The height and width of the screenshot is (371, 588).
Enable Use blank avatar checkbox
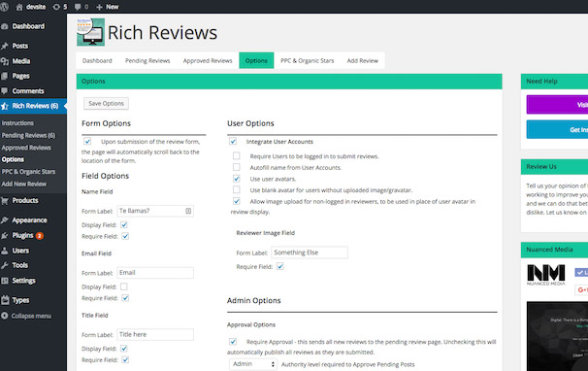[236, 189]
